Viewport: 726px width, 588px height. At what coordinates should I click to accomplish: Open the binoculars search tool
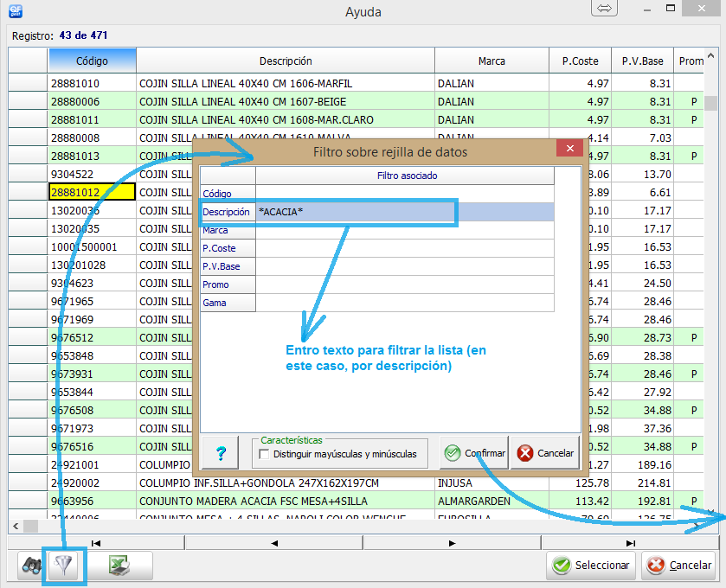31,566
